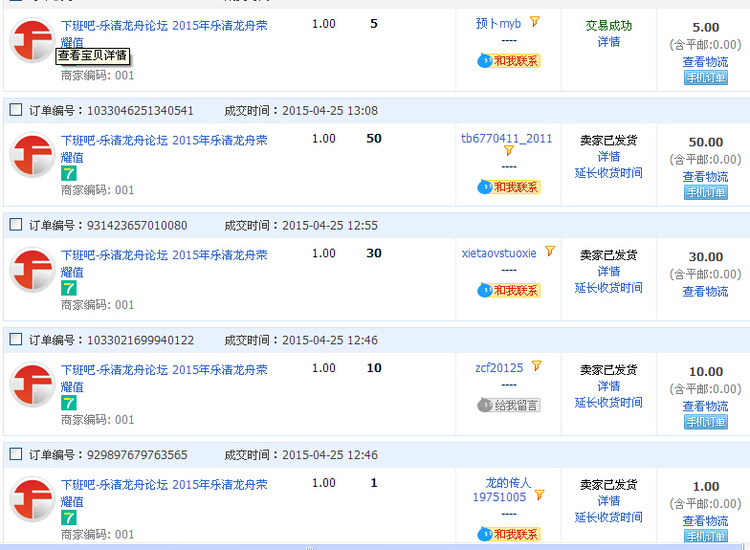Click the 50.00 total amount
Image resolution: width=750 pixels, height=550 pixels.
pos(706,142)
